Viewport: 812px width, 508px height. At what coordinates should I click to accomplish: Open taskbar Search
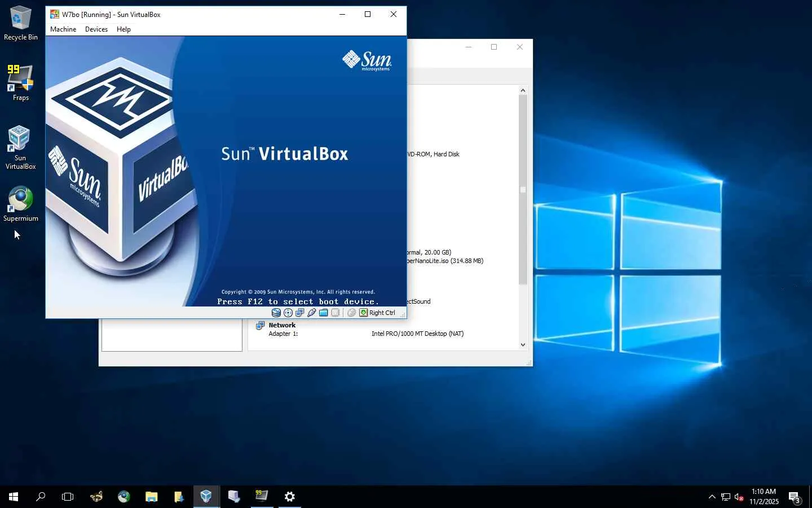41,497
